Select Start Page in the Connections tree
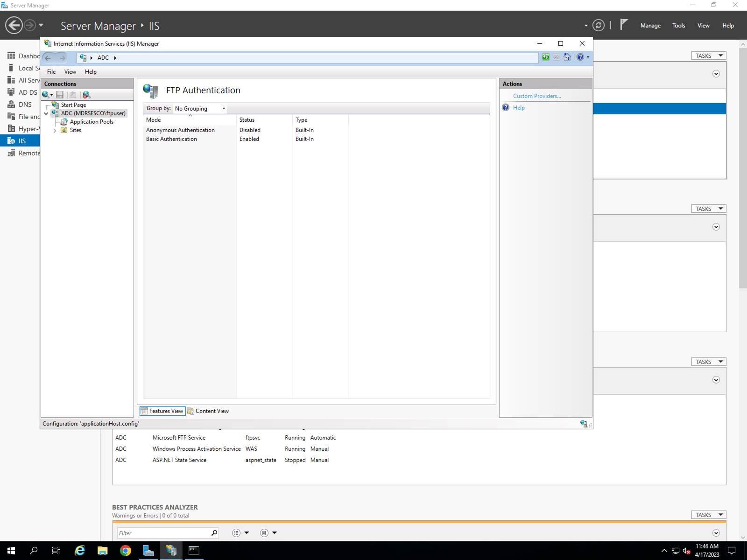The height and width of the screenshot is (560, 747). 73,105
